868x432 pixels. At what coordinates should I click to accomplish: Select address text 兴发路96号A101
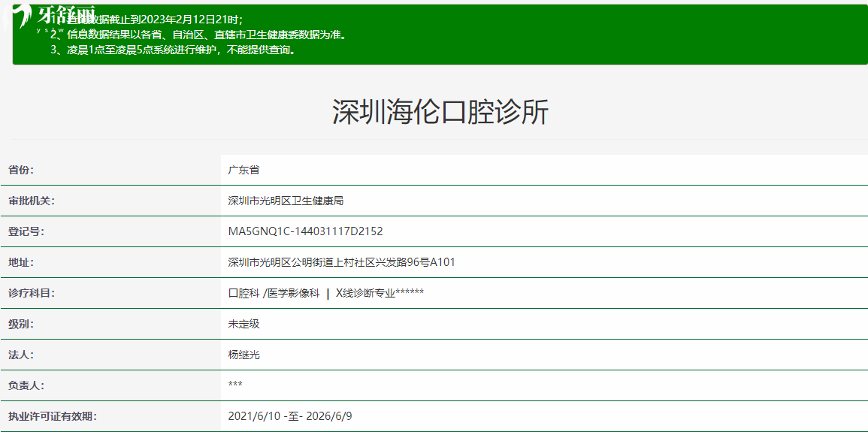415,262
